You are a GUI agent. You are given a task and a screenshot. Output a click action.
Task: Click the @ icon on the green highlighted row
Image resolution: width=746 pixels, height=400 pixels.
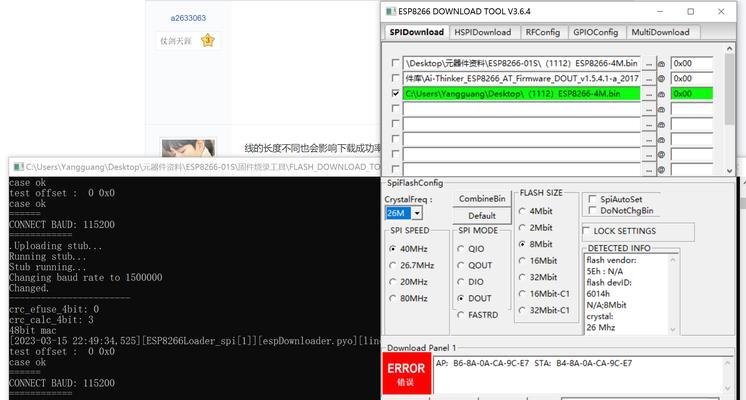coord(661,94)
